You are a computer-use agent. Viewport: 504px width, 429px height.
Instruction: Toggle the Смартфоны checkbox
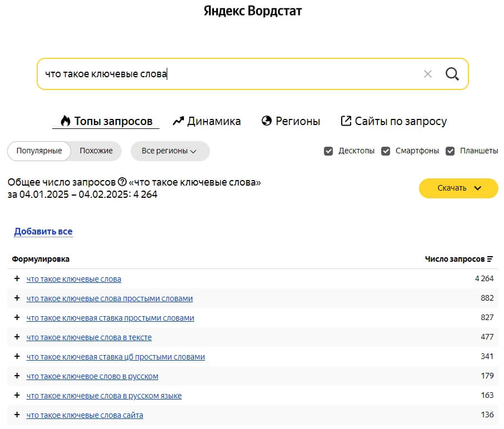tap(386, 151)
